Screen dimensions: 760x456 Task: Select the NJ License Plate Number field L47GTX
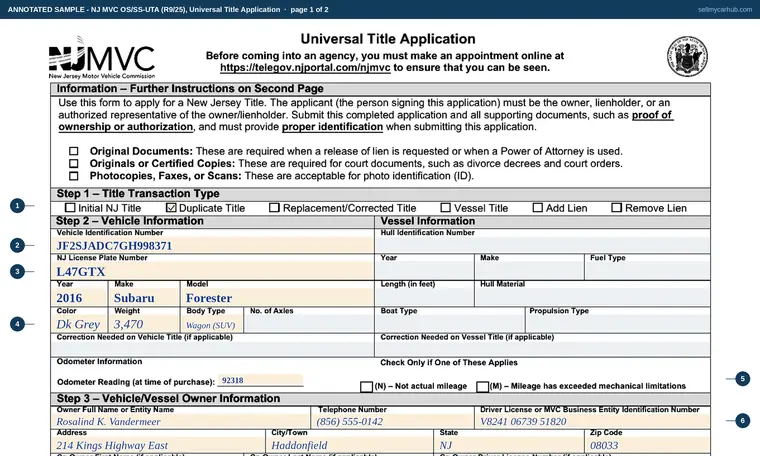(x=212, y=271)
